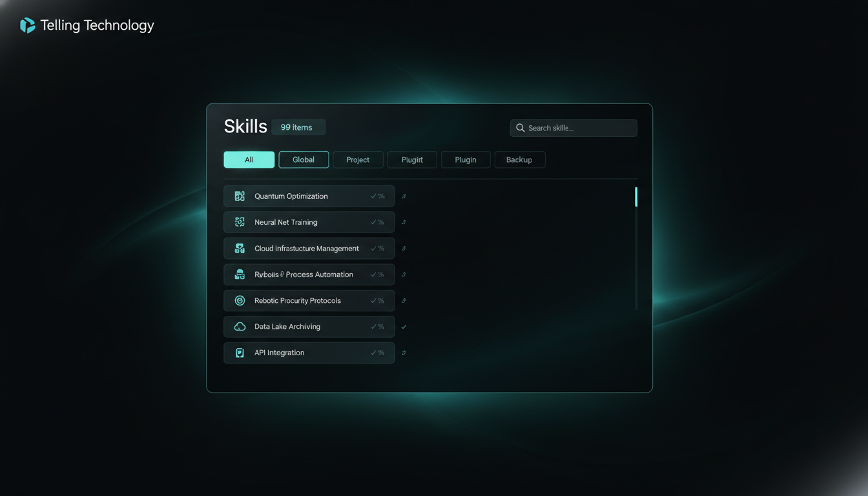This screenshot has height=496, width=868.
Task: Select the Quantum Optimization skill name
Action: [291, 196]
